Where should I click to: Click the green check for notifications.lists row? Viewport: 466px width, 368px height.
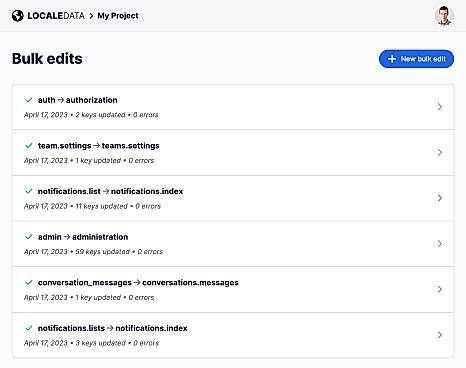pyautogui.click(x=29, y=328)
